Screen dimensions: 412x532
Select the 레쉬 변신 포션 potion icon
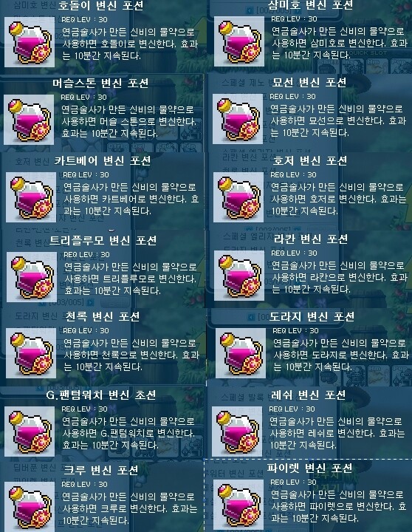(x=237, y=432)
